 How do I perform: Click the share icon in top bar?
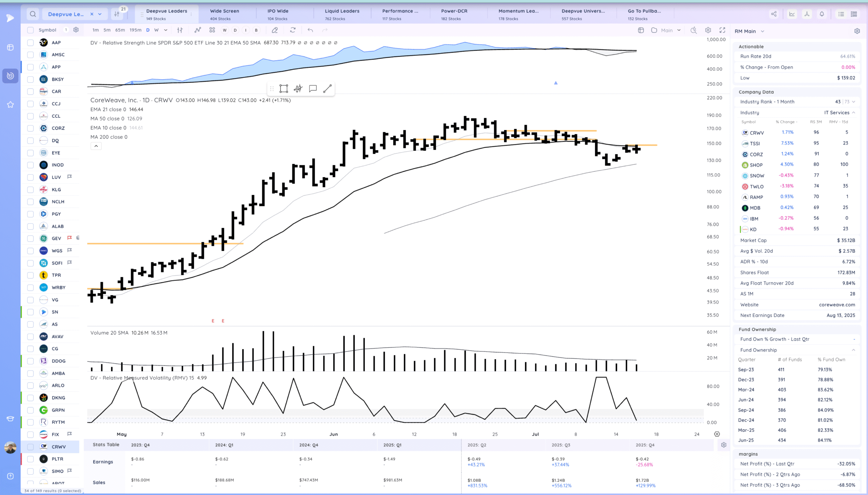pos(773,14)
